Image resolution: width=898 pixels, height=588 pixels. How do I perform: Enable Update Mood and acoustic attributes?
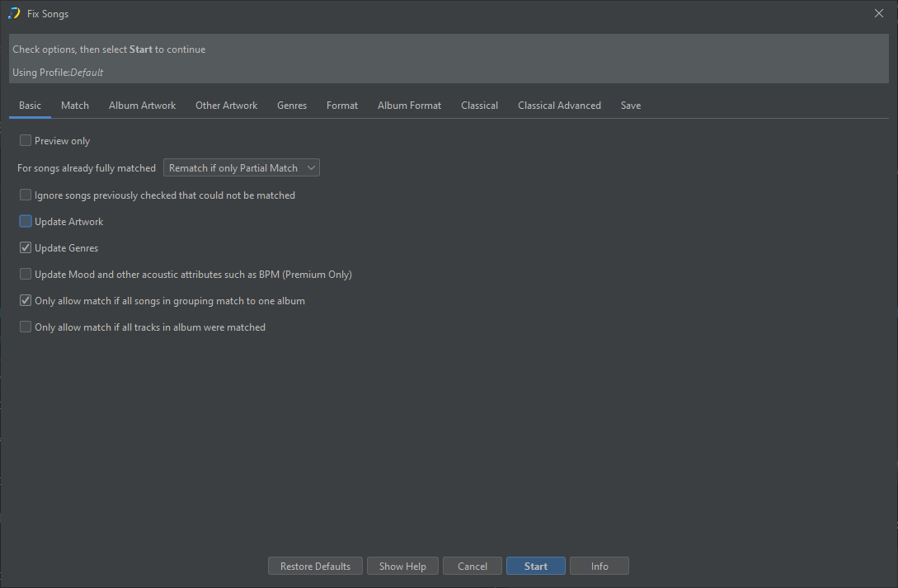(26, 275)
